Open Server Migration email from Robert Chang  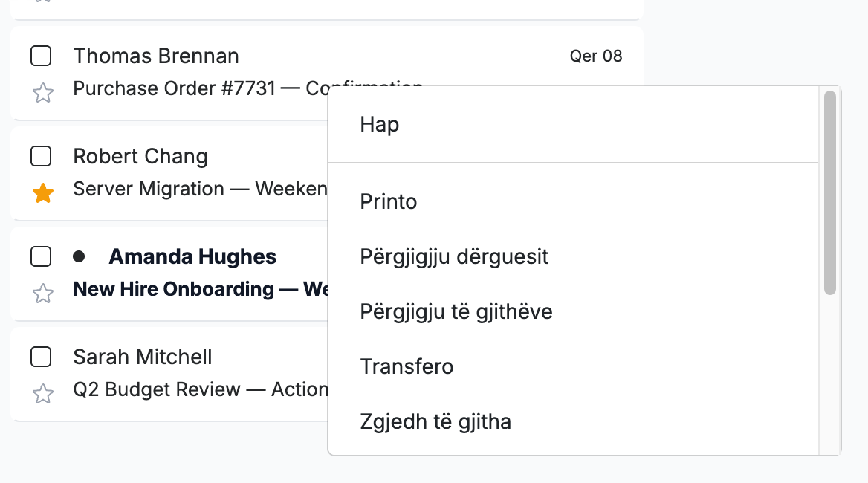click(201, 189)
